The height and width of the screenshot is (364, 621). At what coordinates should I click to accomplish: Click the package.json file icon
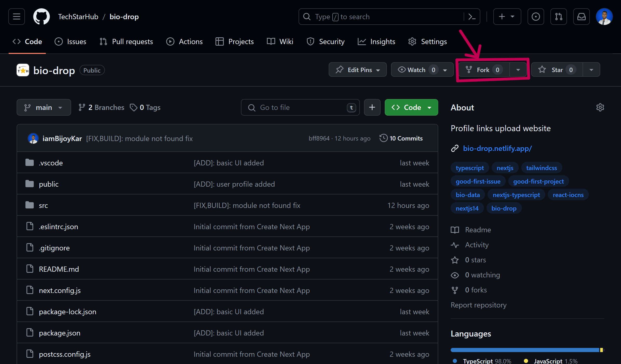click(x=30, y=333)
